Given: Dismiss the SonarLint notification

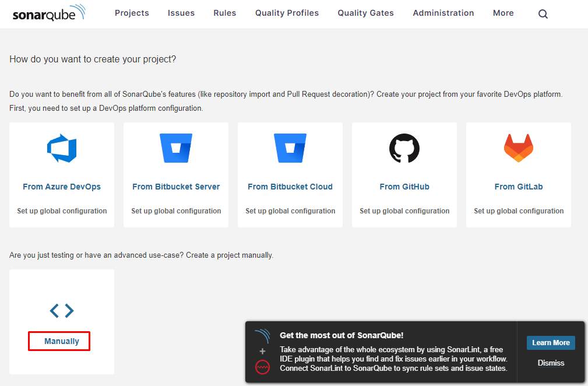Looking at the screenshot, I should [551, 363].
